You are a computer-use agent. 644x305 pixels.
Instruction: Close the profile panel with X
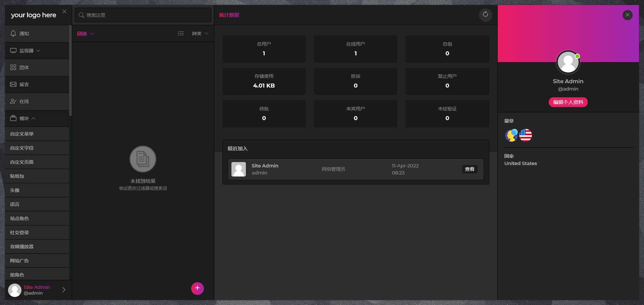[627, 15]
